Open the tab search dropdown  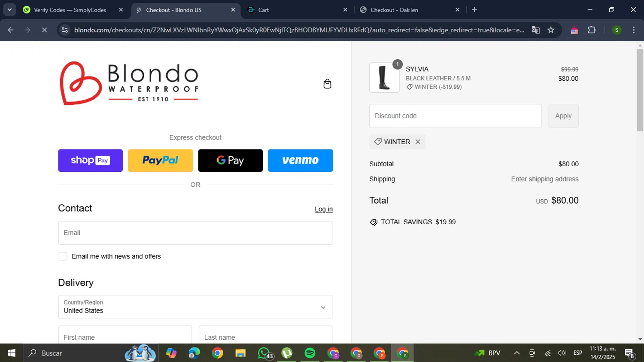tap(9, 10)
